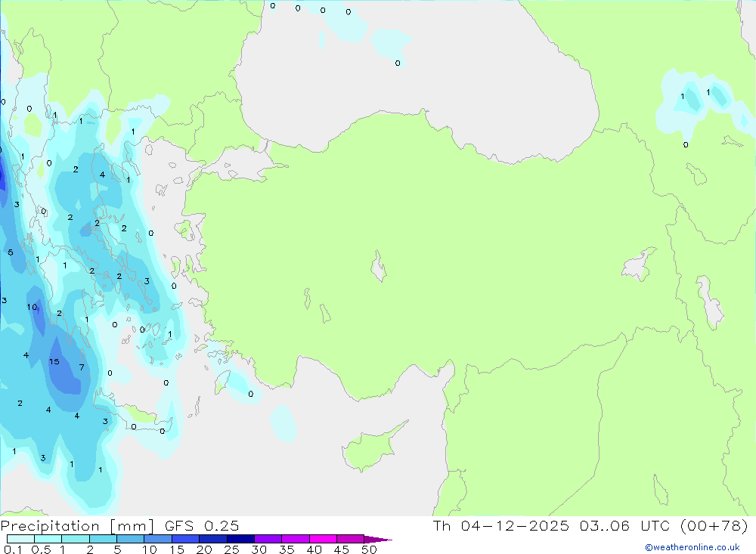The height and width of the screenshot is (554, 756).
Task: Click the 15–20 mm legend swatch
Action: click(x=185, y=539)
